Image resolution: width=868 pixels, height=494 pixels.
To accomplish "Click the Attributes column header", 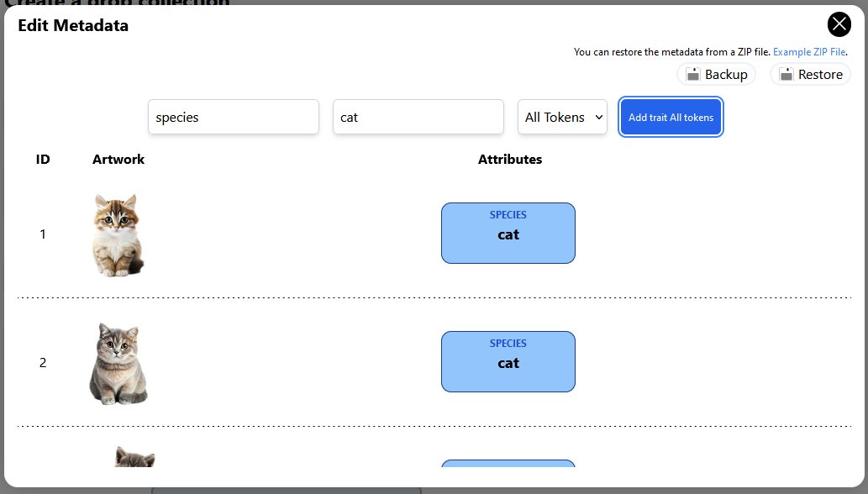I will pyautogui.click(x=510, y=159).
